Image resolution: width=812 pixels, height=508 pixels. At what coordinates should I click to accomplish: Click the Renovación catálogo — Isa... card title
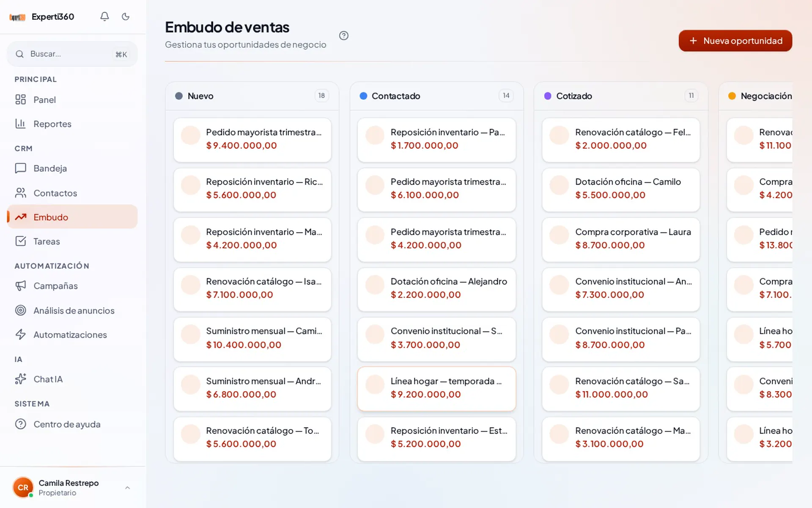(264, 282)
